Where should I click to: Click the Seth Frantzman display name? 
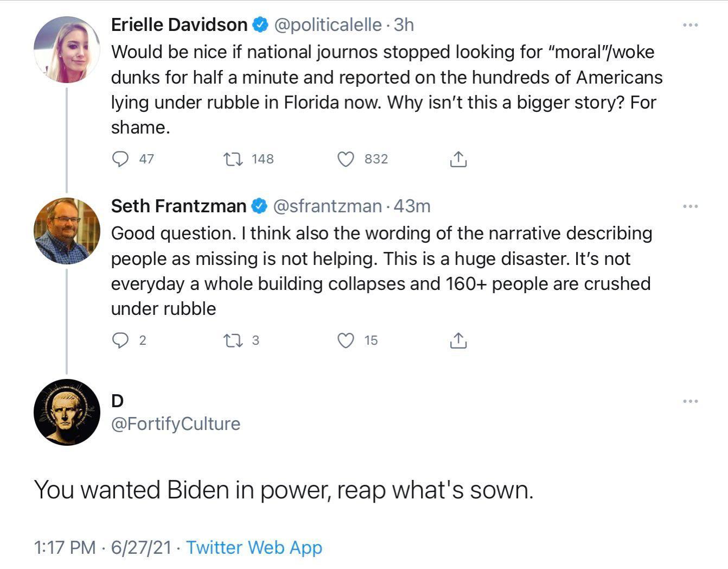click(178, 206)
